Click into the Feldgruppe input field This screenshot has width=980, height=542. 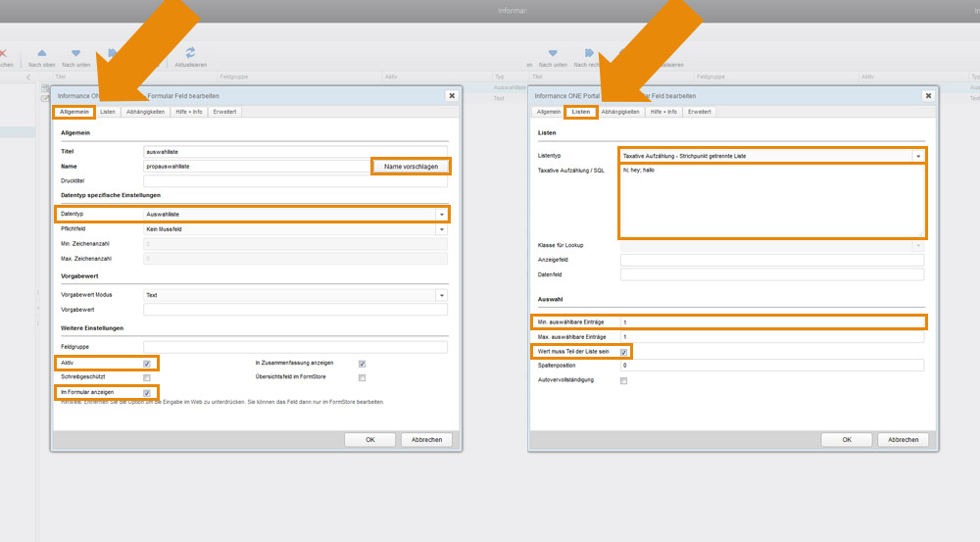(x=295, y=347)
